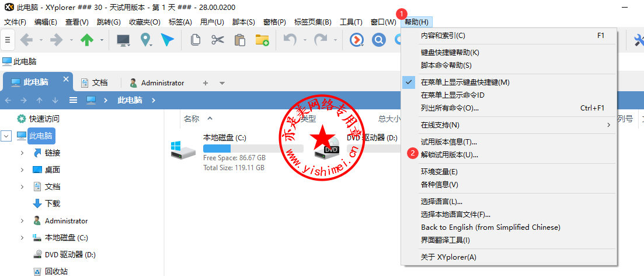
Task: Click the C: drive free space bar
Action: 252,149
